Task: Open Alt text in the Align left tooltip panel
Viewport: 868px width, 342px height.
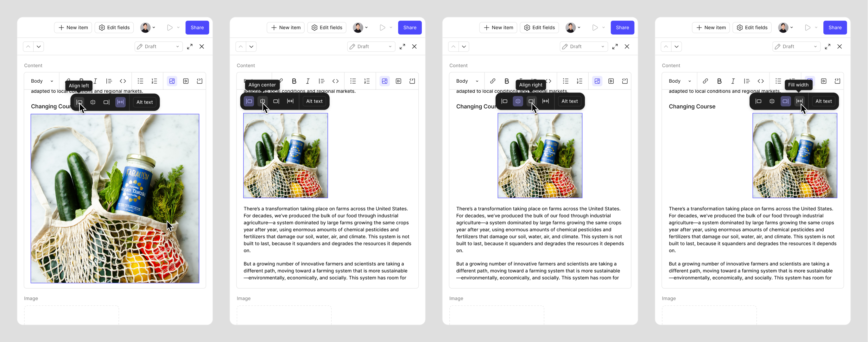Action: click(144, 102)
